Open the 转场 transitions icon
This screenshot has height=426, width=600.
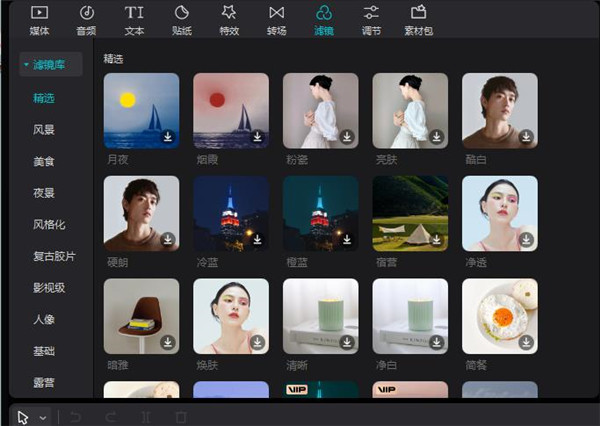[x=276, y=13]
